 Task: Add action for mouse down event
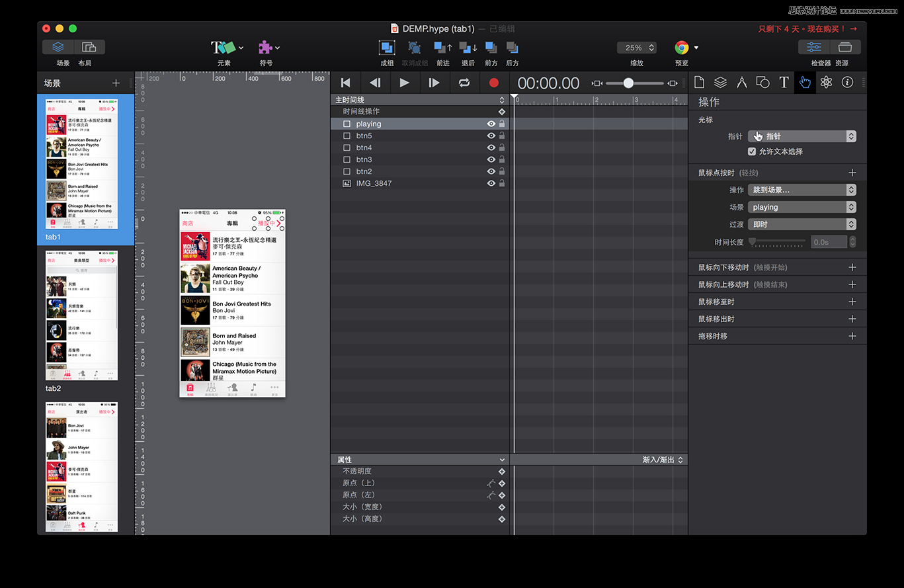pos(852,267)
